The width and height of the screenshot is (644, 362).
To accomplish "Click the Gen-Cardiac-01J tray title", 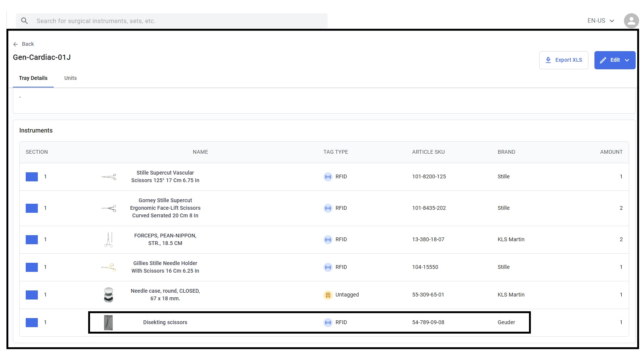I will [42, 57].
